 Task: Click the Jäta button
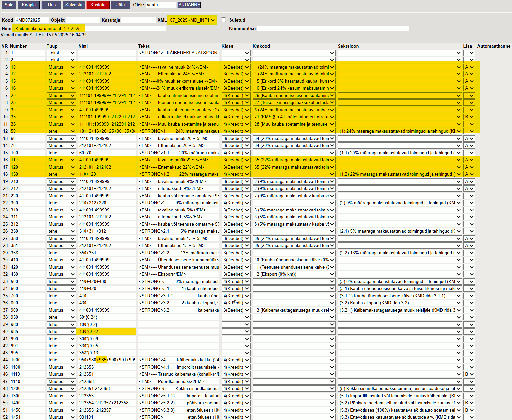(x=121, y=5)
